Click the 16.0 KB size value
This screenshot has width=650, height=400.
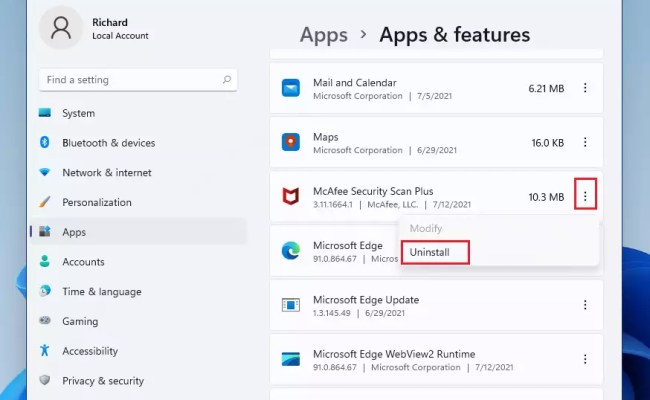click(x=548, y=143)
